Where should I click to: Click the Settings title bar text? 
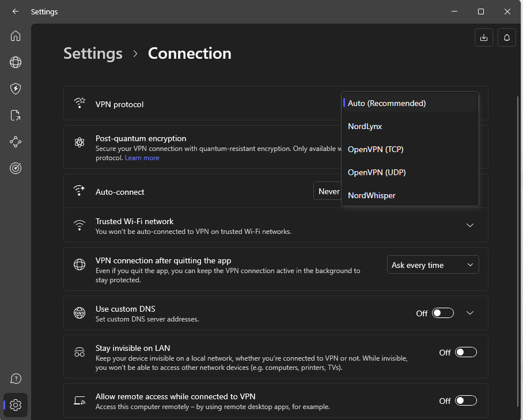pos(44,12)
